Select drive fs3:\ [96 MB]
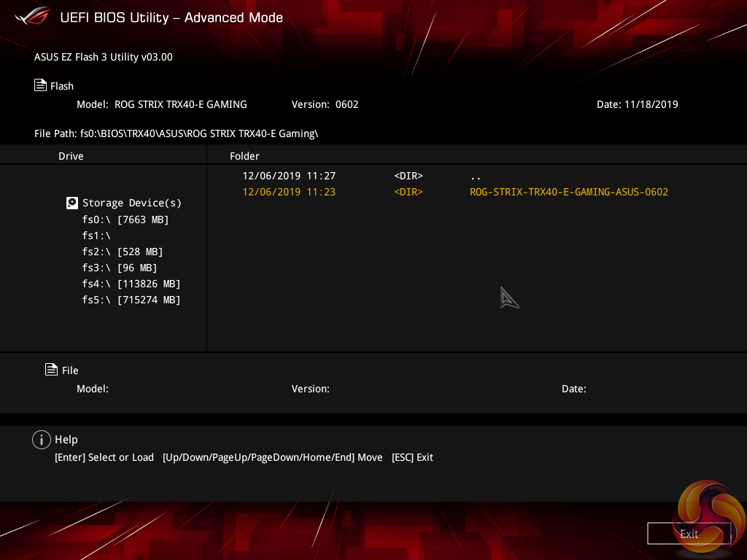 tap(120, 268)
